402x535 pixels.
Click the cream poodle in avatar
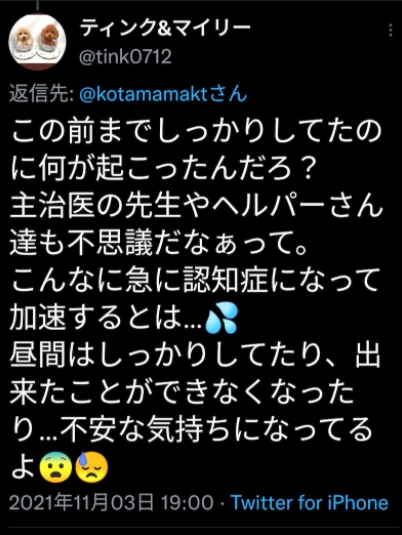[23, 37]
